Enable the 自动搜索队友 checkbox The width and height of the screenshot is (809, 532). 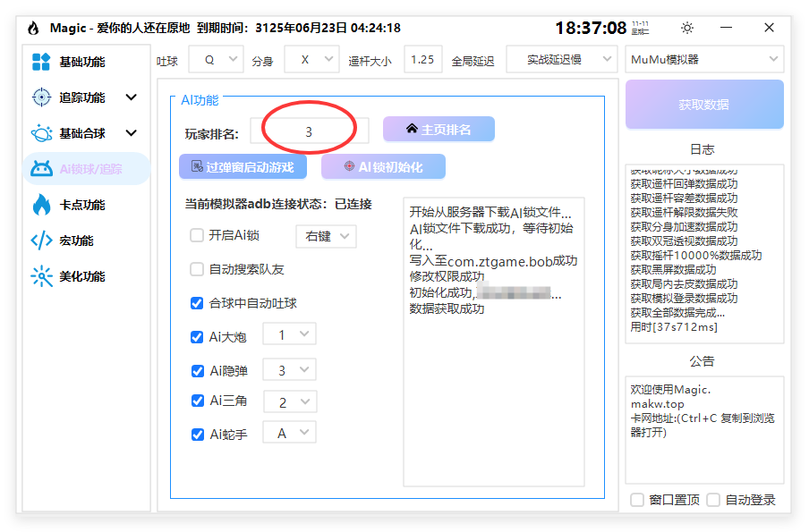197,270
